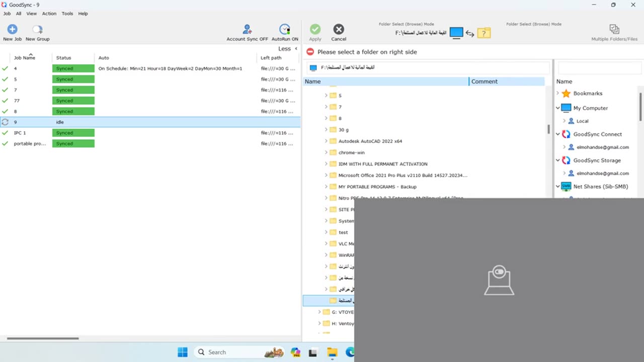The image size is (644, 362).
Task: Select MY PORTABLE PROGRAMS - Backup folder
Action: click(x=377, y=187)
